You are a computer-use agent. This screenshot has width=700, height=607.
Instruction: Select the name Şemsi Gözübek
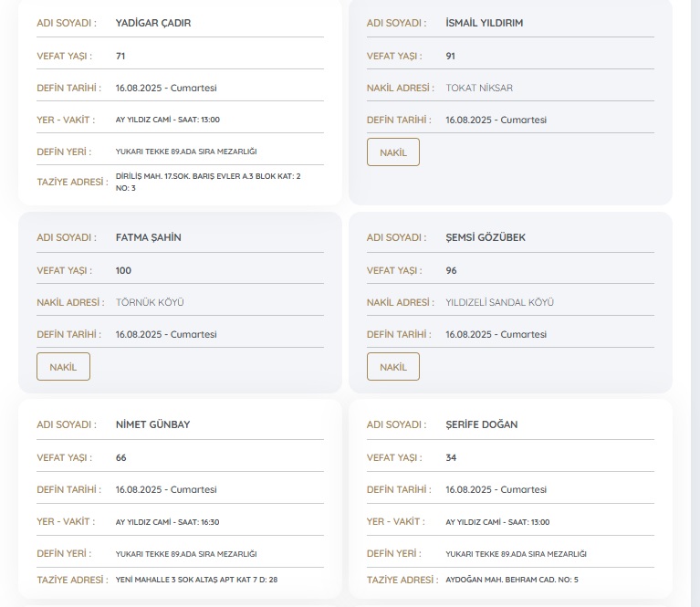[486, 237]
